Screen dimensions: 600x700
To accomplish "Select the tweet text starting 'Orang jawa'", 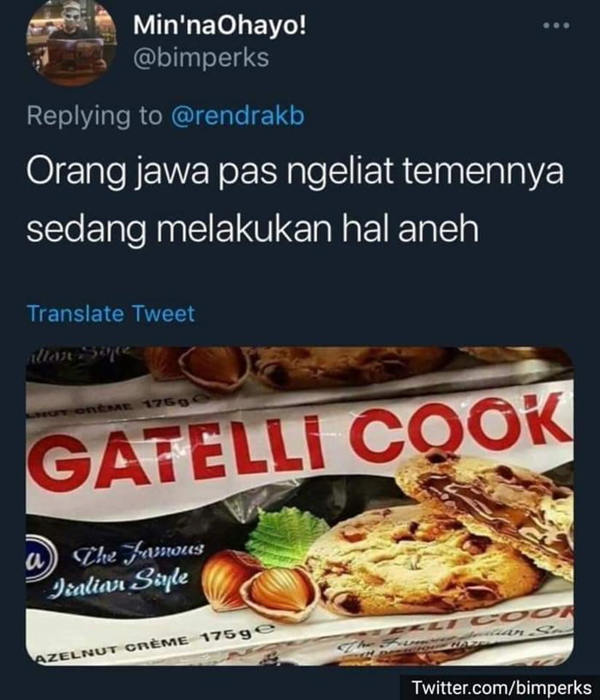I will (x=295, y=201).
